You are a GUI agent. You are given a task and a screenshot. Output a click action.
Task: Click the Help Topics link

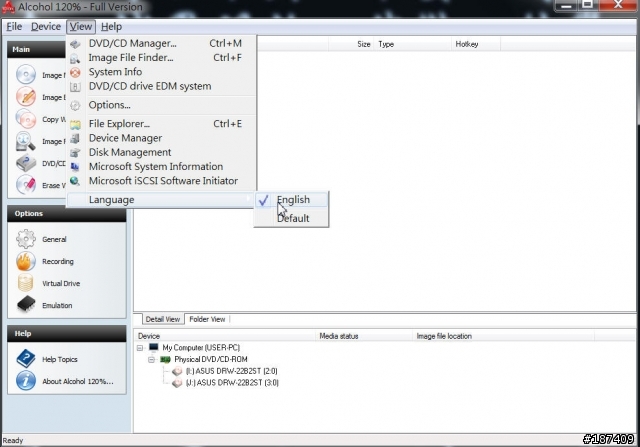pyautogui.click(x=60, y=359)
